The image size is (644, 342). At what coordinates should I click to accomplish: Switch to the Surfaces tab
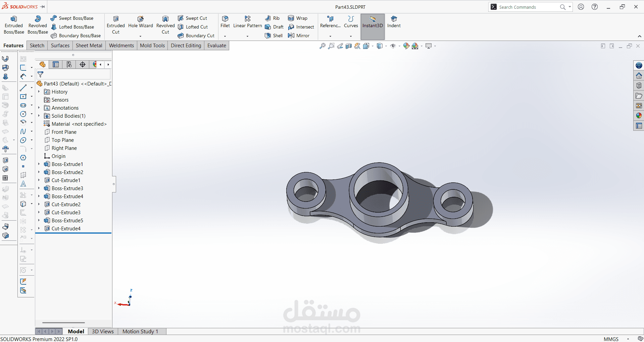[60, 46]
